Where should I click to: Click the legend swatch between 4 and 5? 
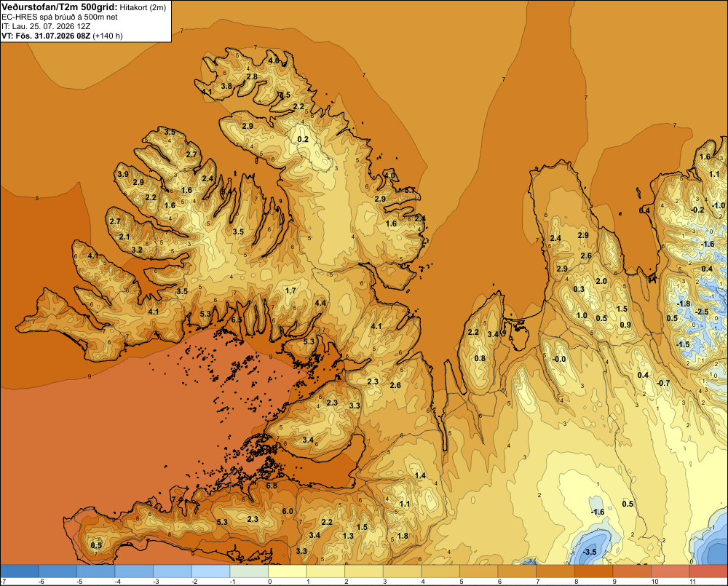(x=440, y=571)
